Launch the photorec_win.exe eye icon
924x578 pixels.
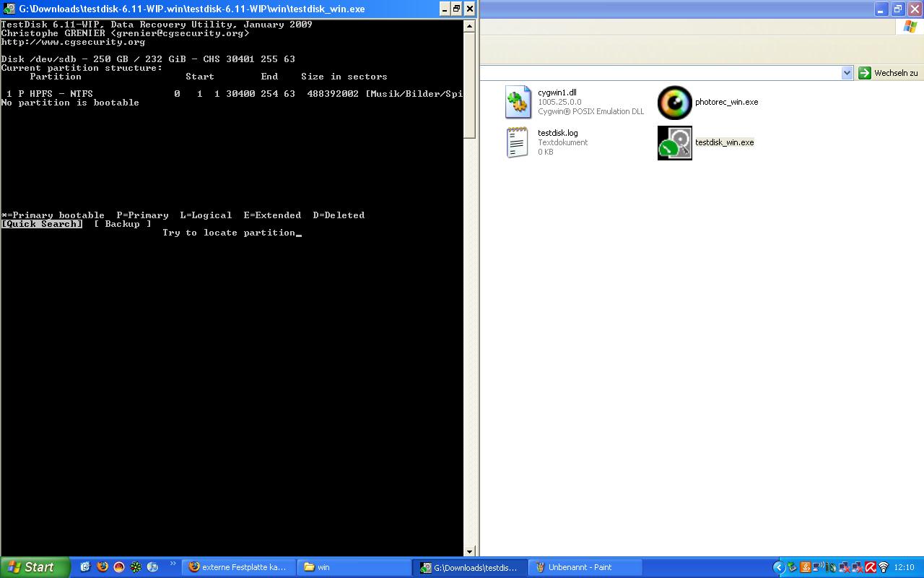tap(675, 103)
